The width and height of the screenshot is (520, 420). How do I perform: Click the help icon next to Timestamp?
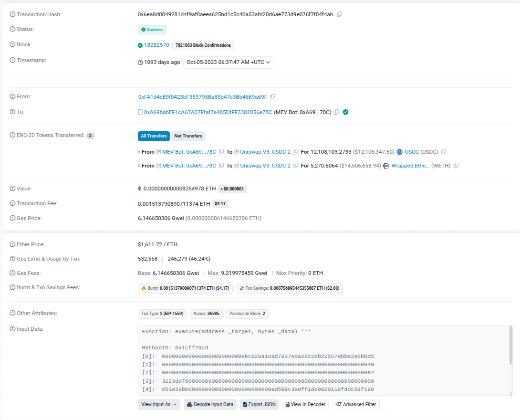pyautogui.click(x=12, y=60)
